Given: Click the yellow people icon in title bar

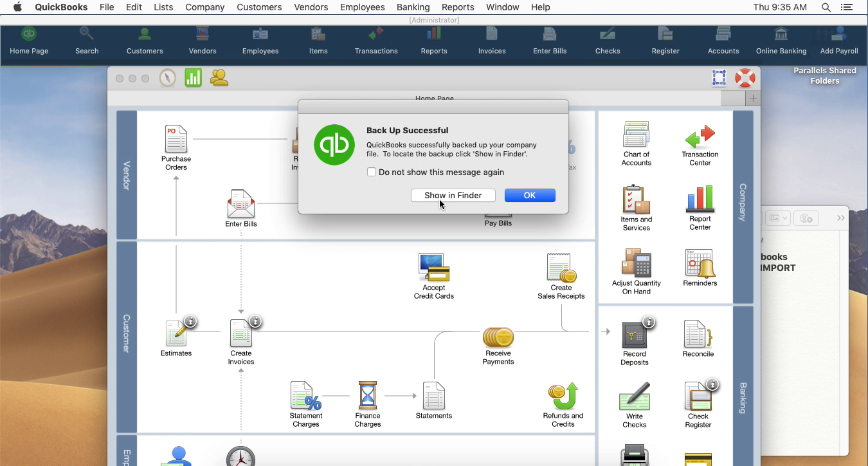Looking at the screenshot, I should coord(219,78).
